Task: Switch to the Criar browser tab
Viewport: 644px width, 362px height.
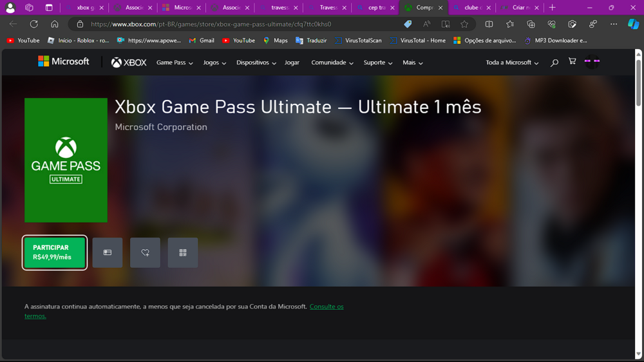Action: coord(519,8)
